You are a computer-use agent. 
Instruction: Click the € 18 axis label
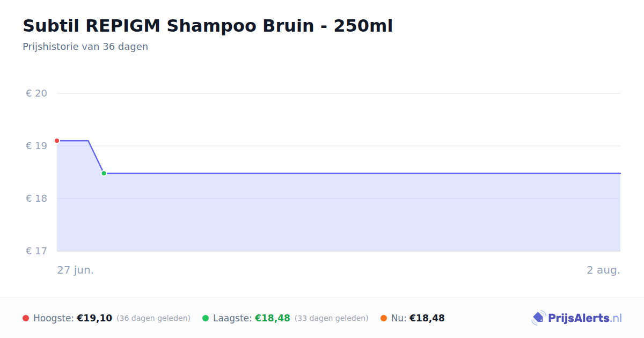point(36,199)
